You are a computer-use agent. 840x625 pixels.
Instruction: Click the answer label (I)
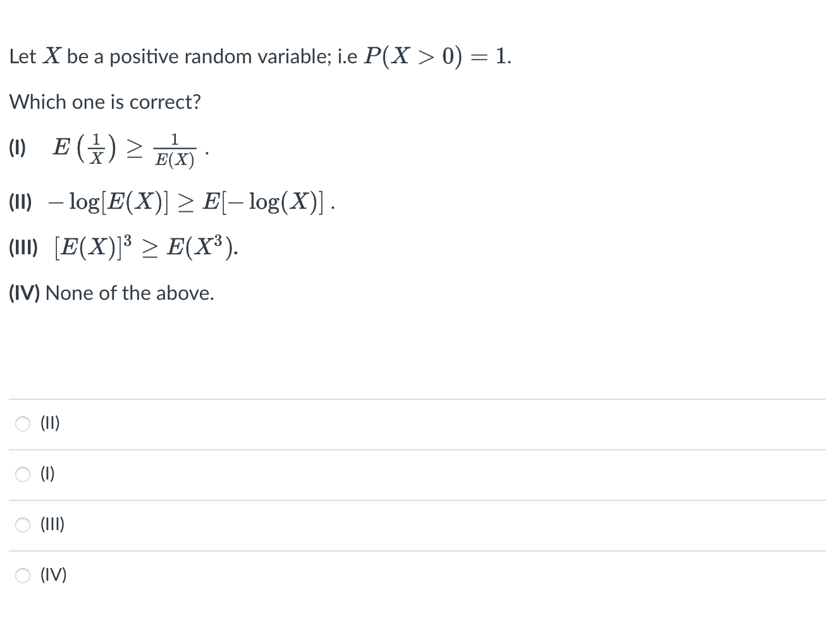coord(47,474)
